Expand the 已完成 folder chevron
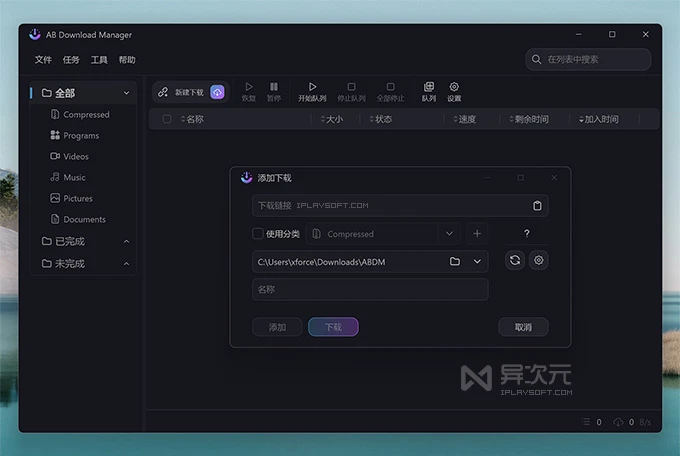The height and width of the screenshot is (456, 680). coord(126,241)
